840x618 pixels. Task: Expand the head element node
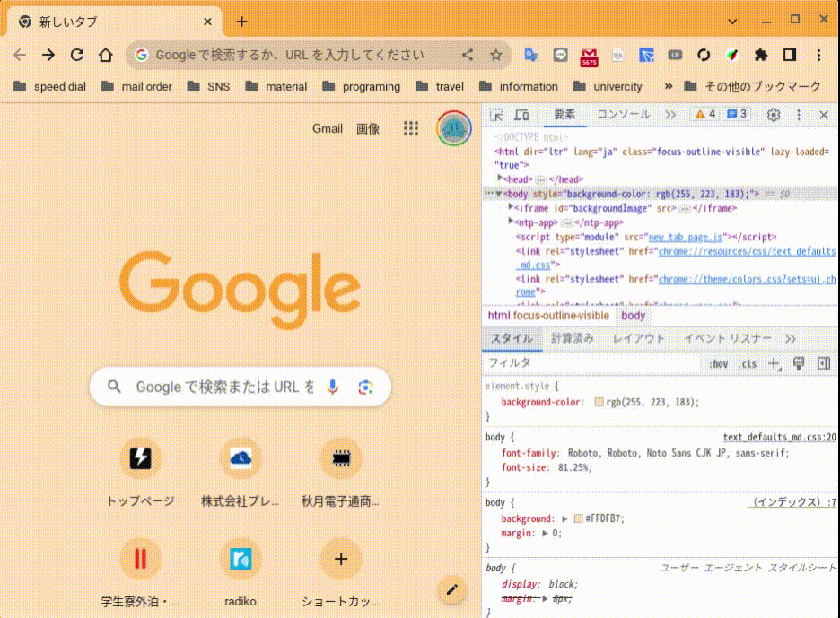tap(500, 178)
